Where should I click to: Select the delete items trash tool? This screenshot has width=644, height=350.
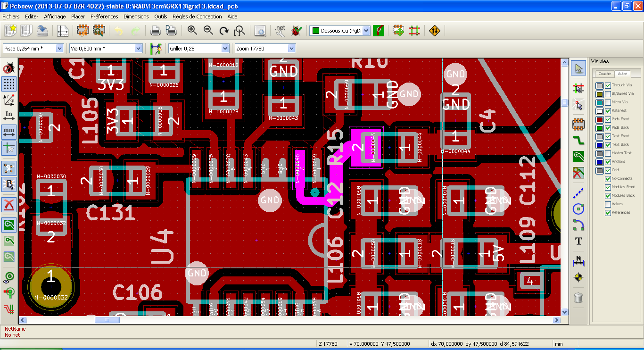(x=578, y=298)
